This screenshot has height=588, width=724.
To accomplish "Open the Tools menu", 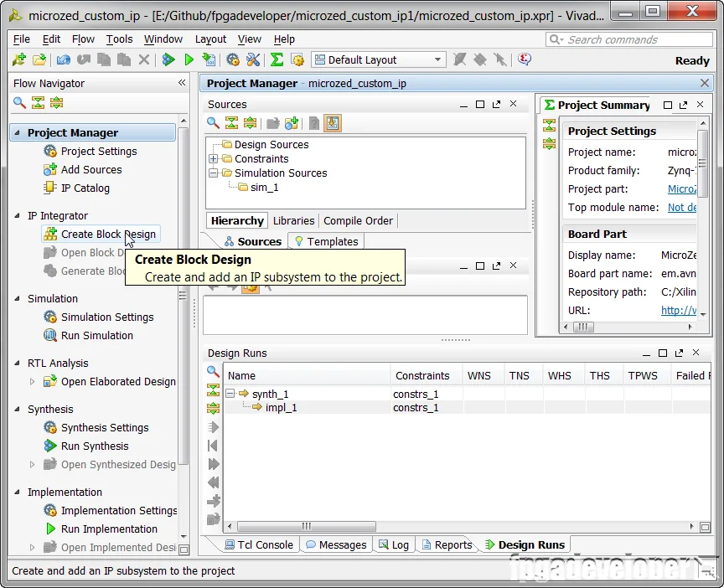I will tap(119, 39).
